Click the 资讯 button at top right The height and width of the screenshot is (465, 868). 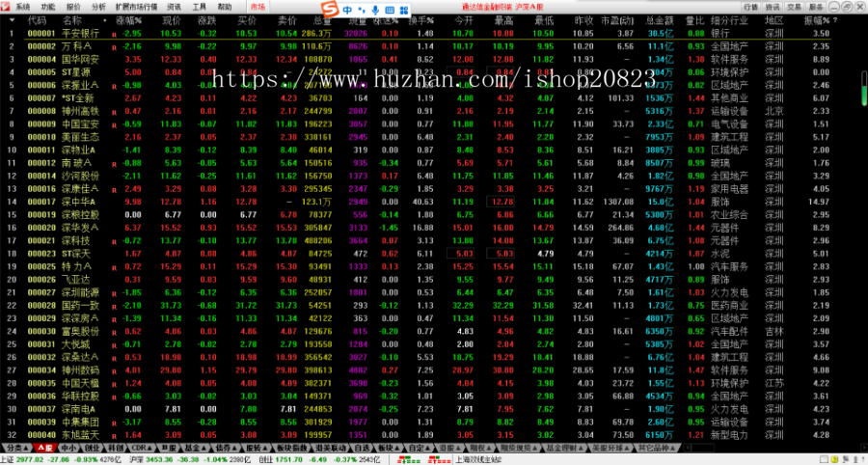[x=773, y=7]
